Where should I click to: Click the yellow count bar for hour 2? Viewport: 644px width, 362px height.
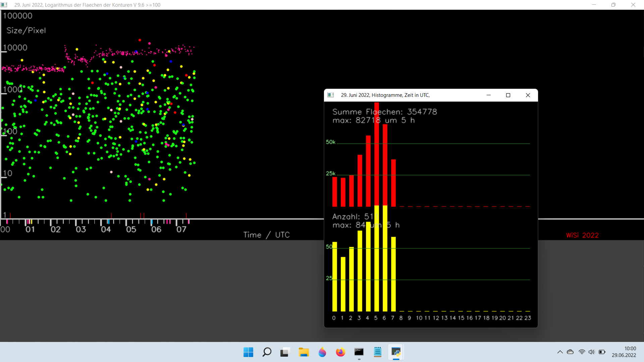[x=352, y=279]
